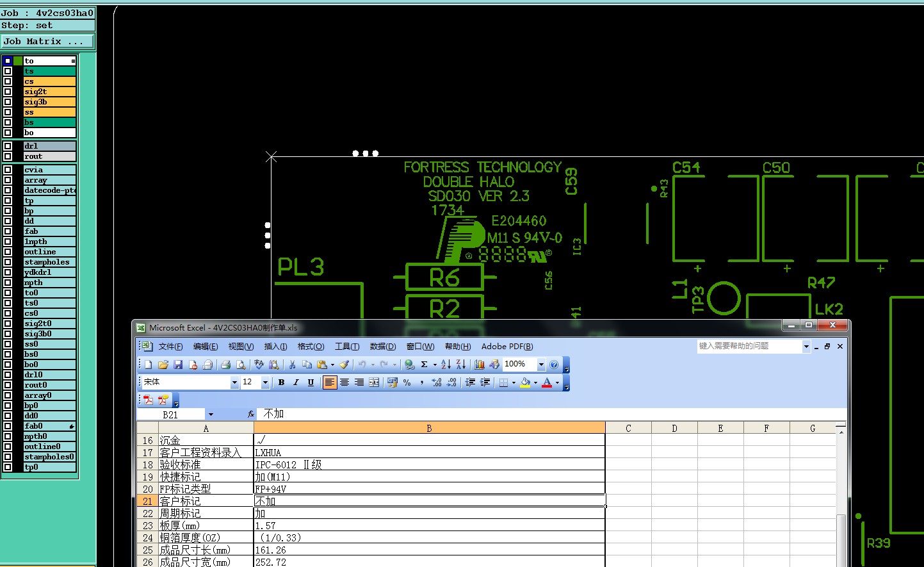Open the 文件(F) menu
Screen dimensions: 924x567
[x=170, y=347]
